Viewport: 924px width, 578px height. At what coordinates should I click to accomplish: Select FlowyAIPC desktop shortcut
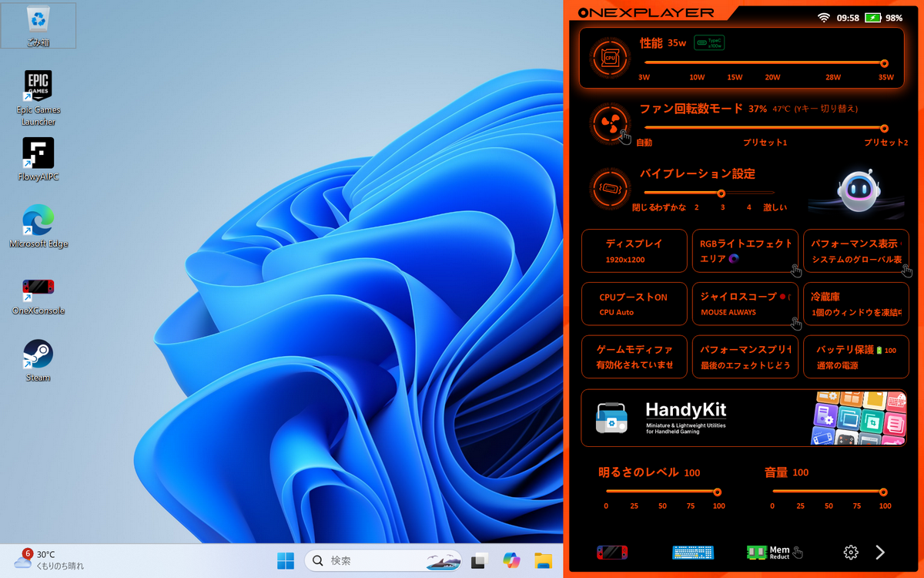coord(38,160)
